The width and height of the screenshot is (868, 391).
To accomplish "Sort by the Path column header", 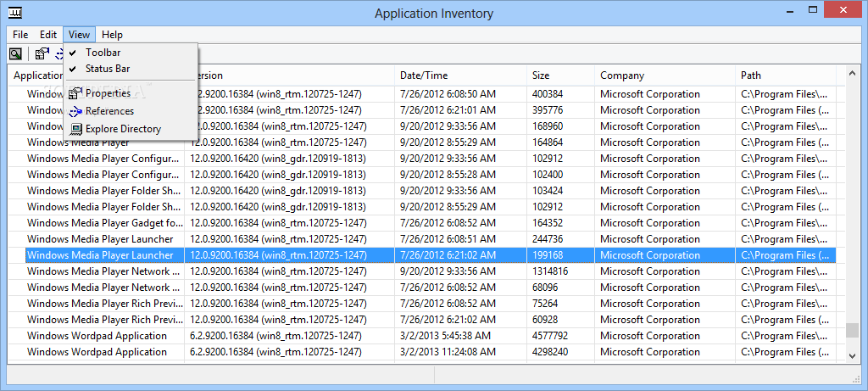I will pos(786,75).
